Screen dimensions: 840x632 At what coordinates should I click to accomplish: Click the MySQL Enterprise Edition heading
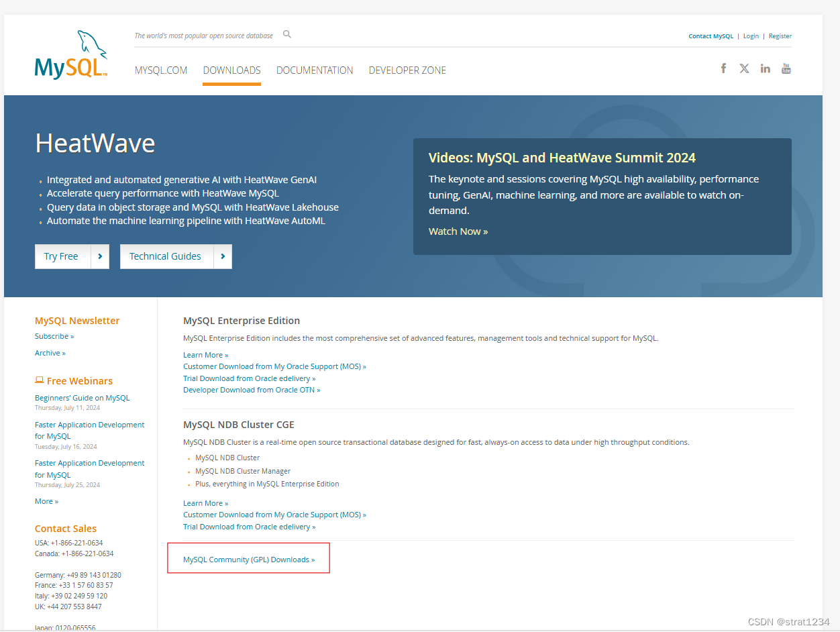click(242, 321)
